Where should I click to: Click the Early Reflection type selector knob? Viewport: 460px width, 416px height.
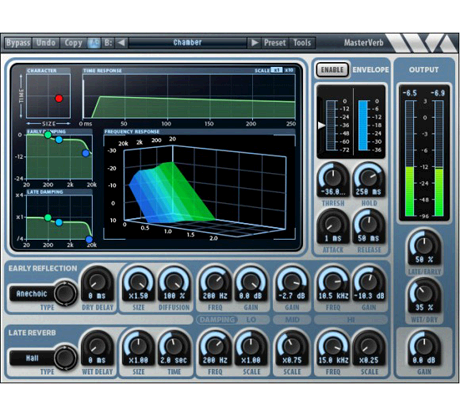tap(65, 293)
